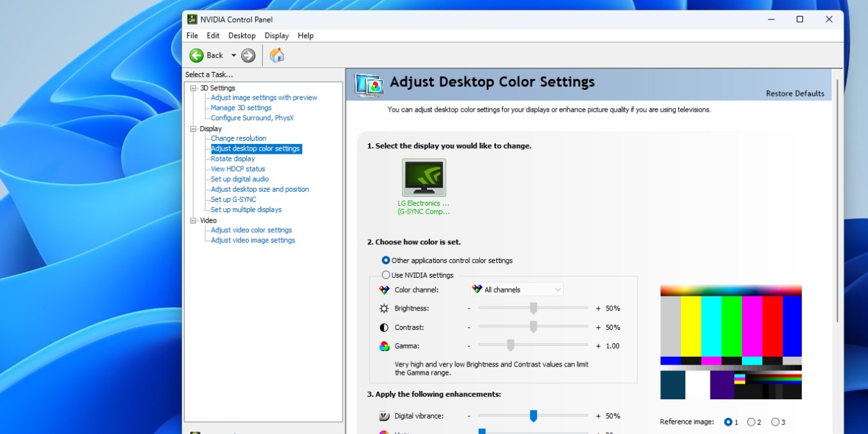
Task: Select the LG Electronics display thumbnail
Action: (423, 177)
